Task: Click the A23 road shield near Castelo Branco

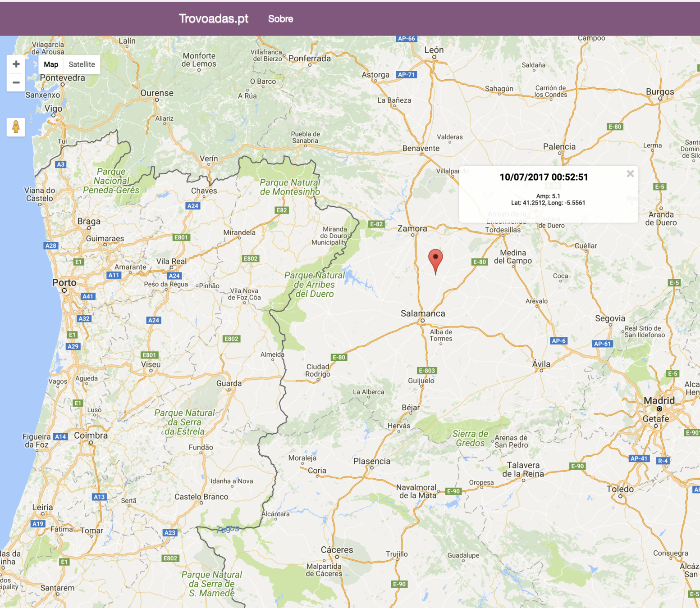Action: 169,533
